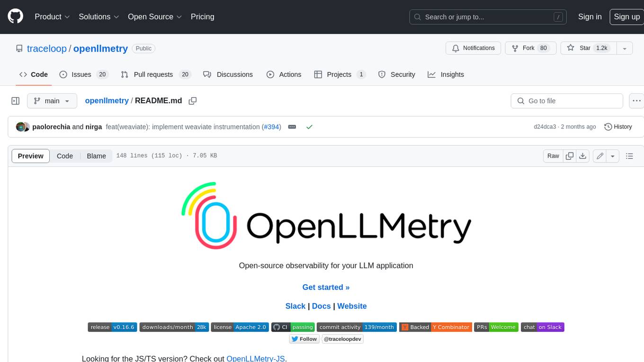Click the Get started » link
The image size is (644, 362).
(326, 287)
